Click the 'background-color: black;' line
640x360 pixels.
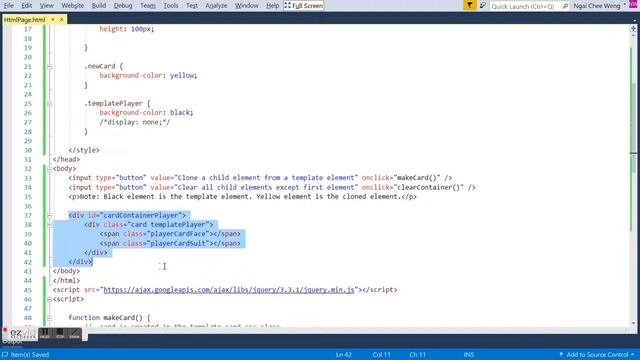pos(147,113)
